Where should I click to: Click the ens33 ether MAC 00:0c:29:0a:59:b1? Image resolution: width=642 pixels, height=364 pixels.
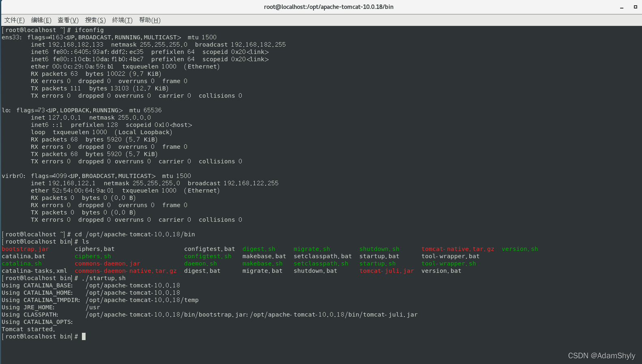pos(83,66)
